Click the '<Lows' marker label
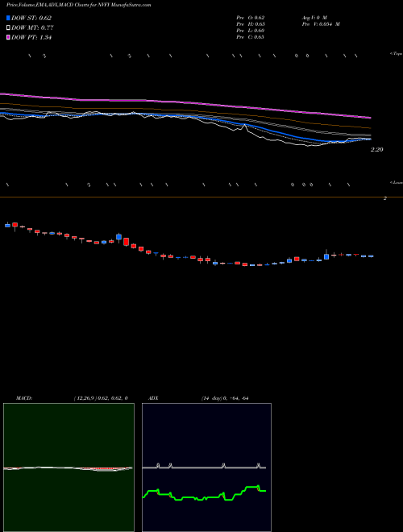The height and width of the screenshot is (532, 403). [396, 182]
